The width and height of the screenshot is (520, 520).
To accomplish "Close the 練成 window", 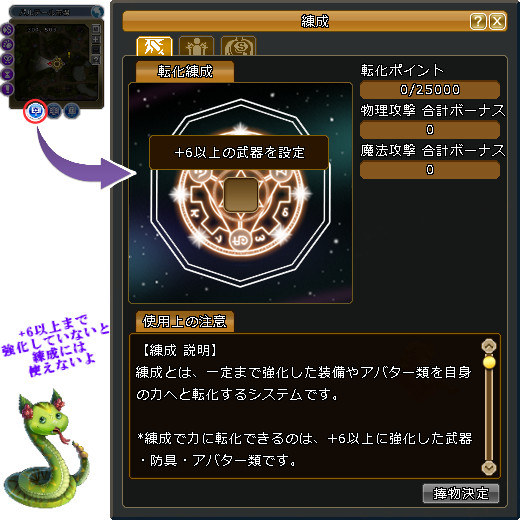I will pyautogui.click(x=497, y=22).
